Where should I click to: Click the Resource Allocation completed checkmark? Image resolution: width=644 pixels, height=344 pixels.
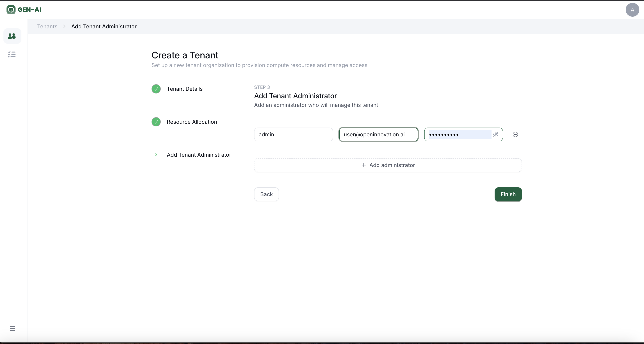(156, 122)
